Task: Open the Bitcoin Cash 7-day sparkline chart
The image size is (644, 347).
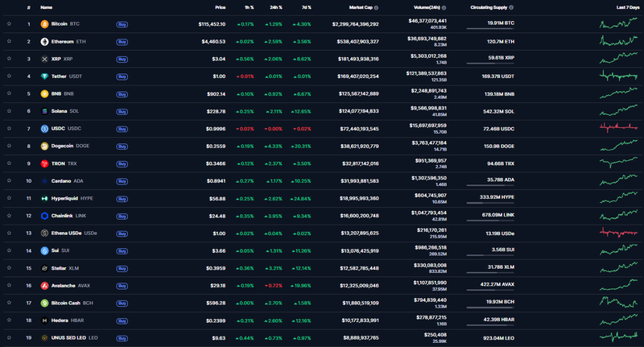Action: pyautogui.click(x=618, y=303)
